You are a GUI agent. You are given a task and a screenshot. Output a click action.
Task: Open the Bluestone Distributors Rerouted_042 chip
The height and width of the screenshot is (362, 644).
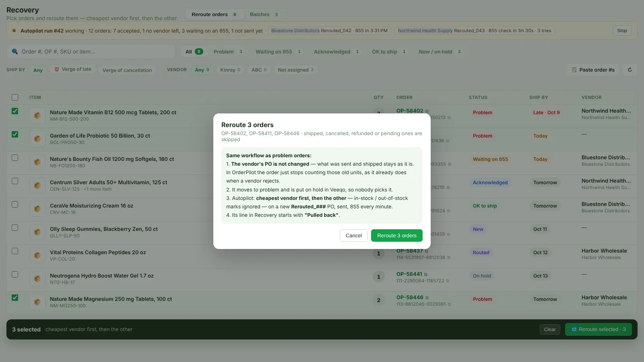329,31
